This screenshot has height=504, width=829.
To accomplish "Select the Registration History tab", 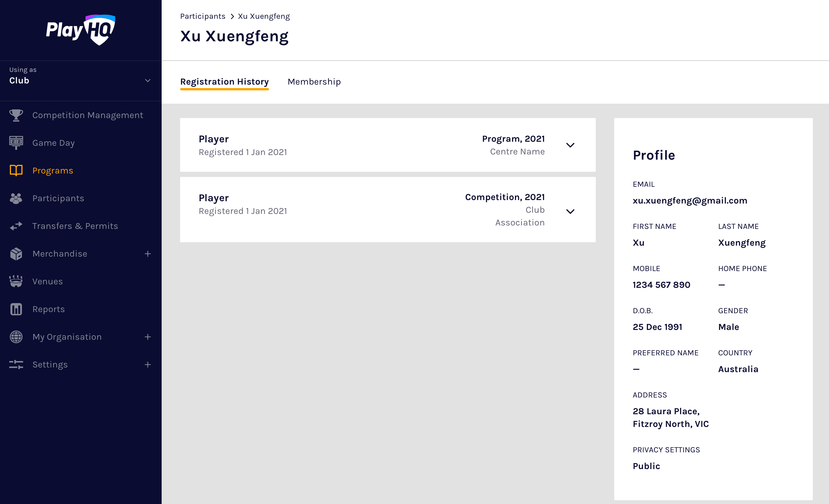I will point(224,82).
